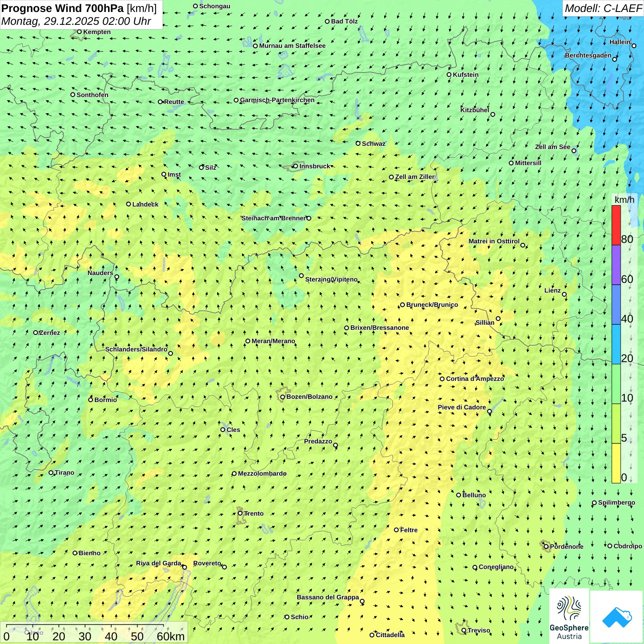Click the 'Feltre' town label
Screen dimensions: 644x644
point(409,530)
